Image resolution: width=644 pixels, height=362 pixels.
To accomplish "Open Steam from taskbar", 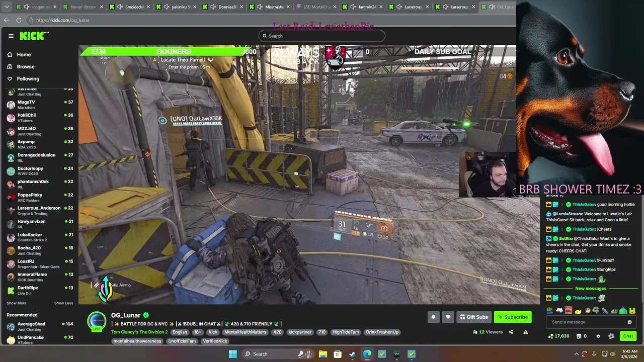I will tap(352, 354).
